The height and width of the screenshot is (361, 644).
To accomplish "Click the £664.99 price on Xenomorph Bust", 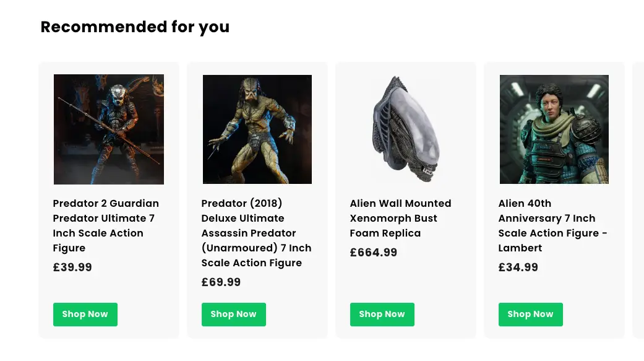I will coord(374,253).
